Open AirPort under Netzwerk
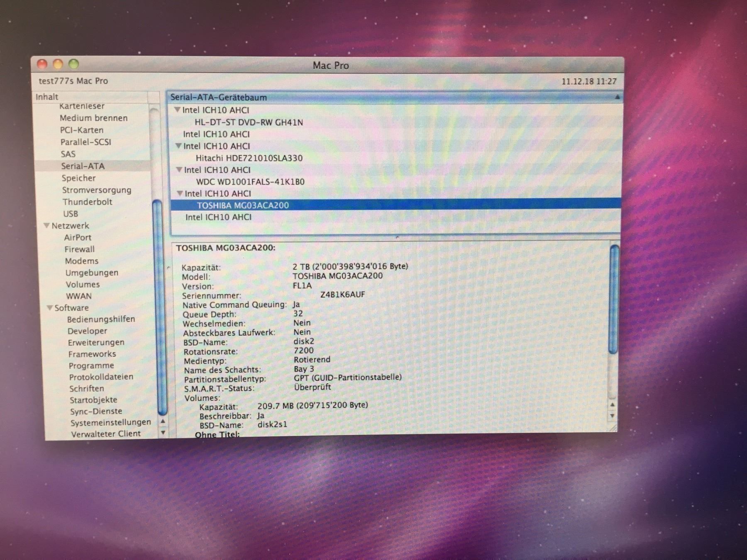 tap(78, 238)
